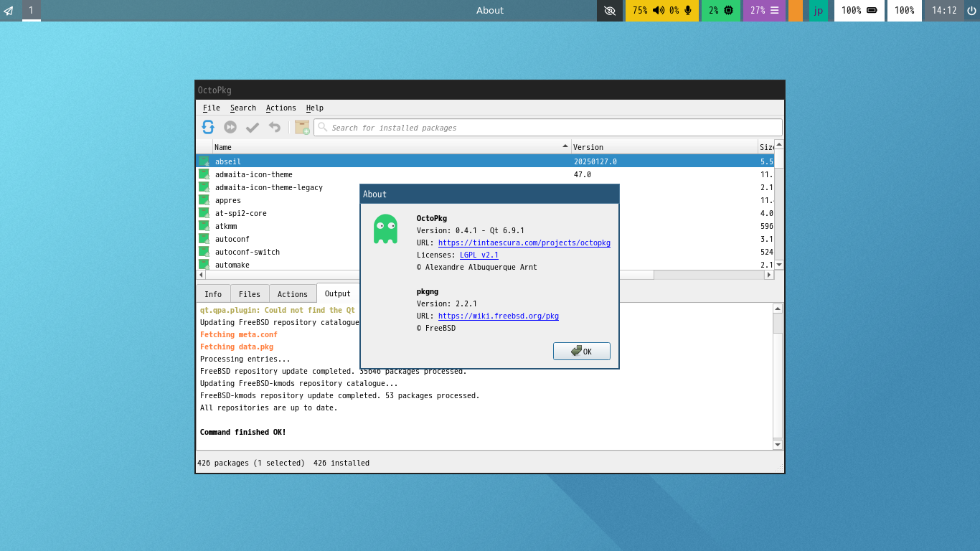The image size is (980, 551).
Task: Open the File menu
Action: pyautogui.click(x=211, y=108)
